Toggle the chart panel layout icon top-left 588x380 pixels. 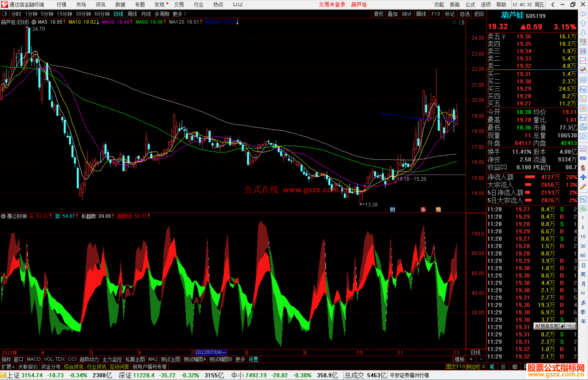[x=5, y=14]
